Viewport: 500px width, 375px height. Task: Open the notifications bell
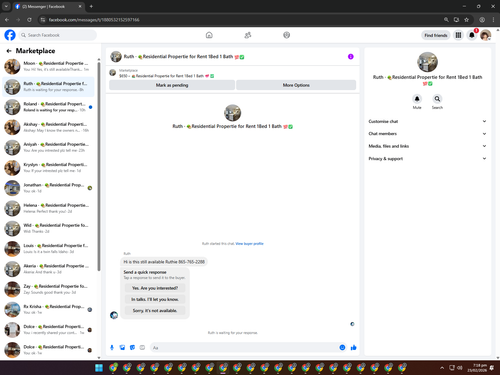(x=472, y=35)
